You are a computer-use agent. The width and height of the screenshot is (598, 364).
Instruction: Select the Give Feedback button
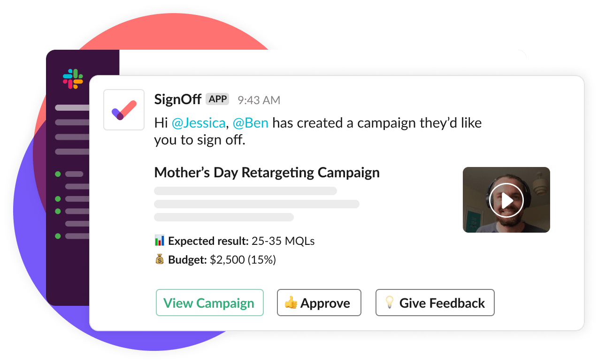(x=435, y=303)
